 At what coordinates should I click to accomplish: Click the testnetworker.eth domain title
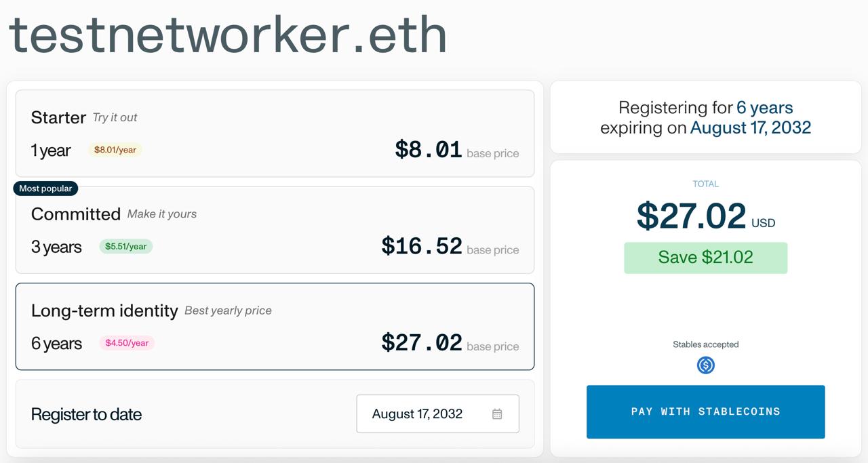pyautogui.click(x=227, y=35)
